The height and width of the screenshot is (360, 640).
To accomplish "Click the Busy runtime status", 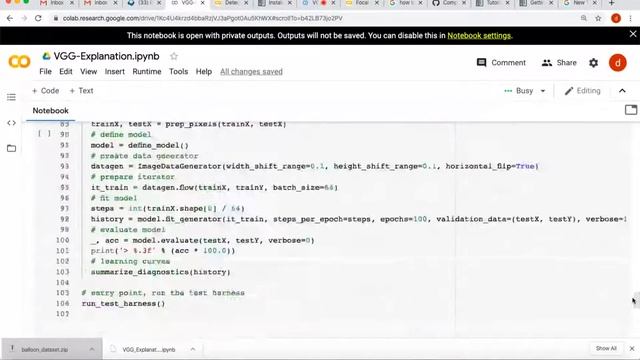I will point(519,91).
